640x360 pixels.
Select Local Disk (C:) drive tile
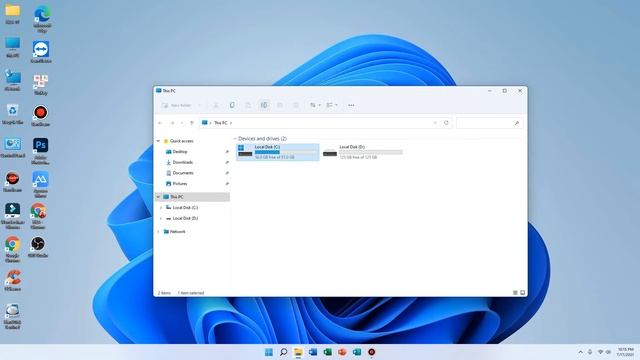point(278,152)
